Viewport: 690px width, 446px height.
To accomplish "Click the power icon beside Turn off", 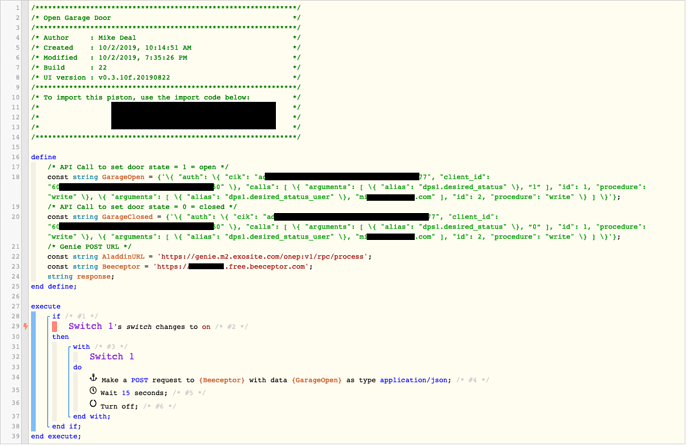I will (93, 404).
